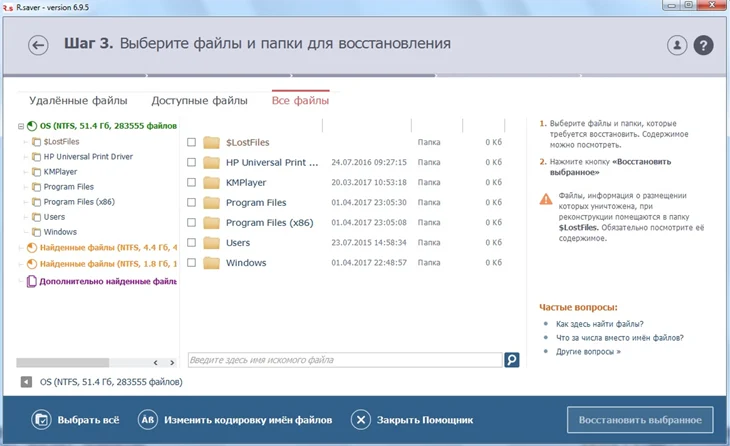The height and width of the screenshot is (446, 730).
Task: Focus the file name search field
Action: click(x=345, y=360)
